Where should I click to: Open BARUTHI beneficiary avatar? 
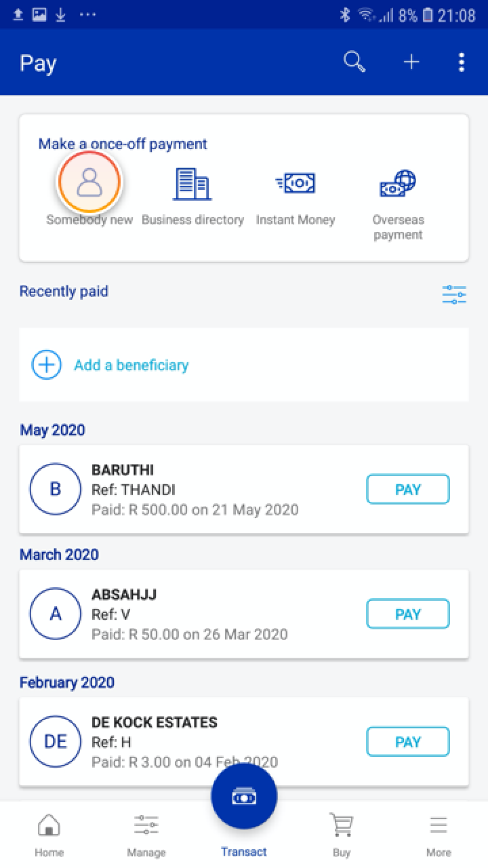point(56,489)
